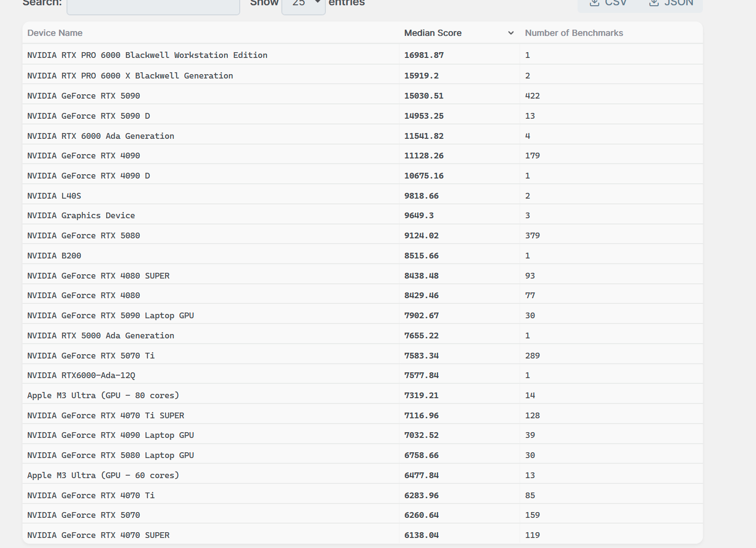
Task: Select the median score 6477.84
Action: point(422,475)
